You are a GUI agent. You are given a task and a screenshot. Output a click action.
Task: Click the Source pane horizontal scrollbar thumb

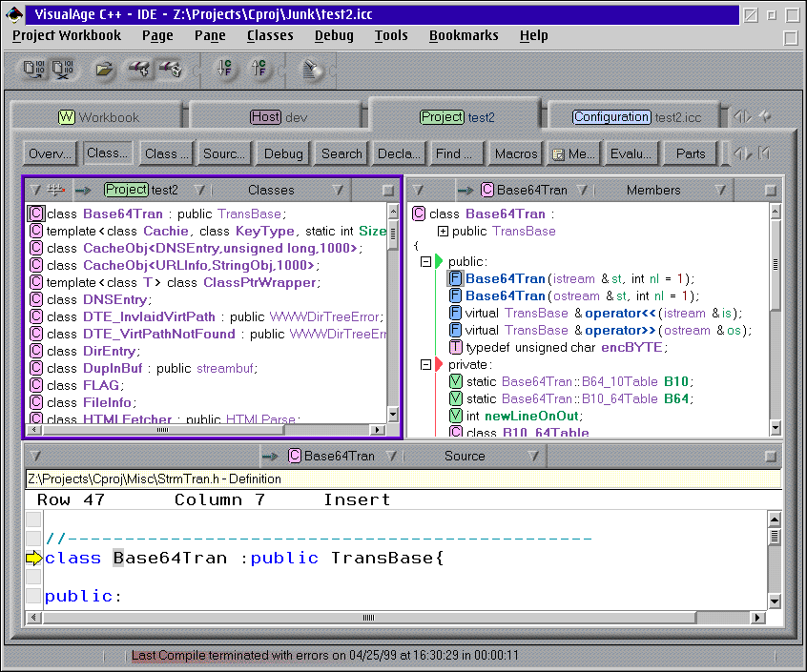(369, 618)
